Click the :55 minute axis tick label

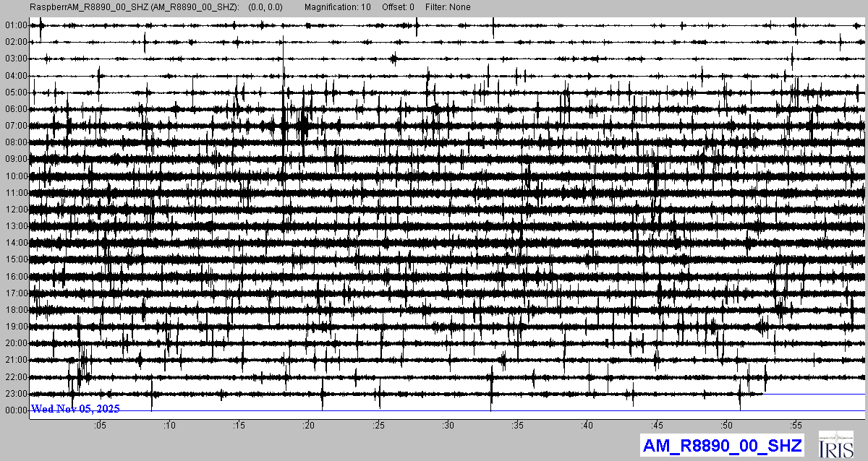point(795,425)
